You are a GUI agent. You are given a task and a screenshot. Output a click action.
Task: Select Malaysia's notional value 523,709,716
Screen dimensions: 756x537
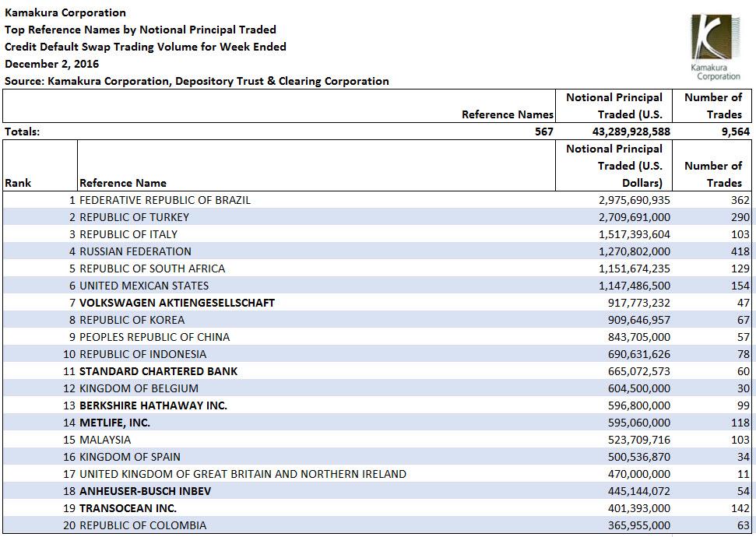click(639, 440)
